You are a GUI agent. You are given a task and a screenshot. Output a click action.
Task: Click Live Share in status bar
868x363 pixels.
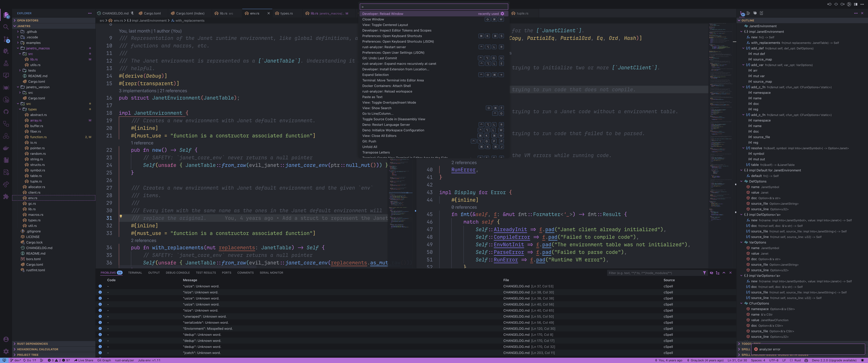(x=84, y=360)
